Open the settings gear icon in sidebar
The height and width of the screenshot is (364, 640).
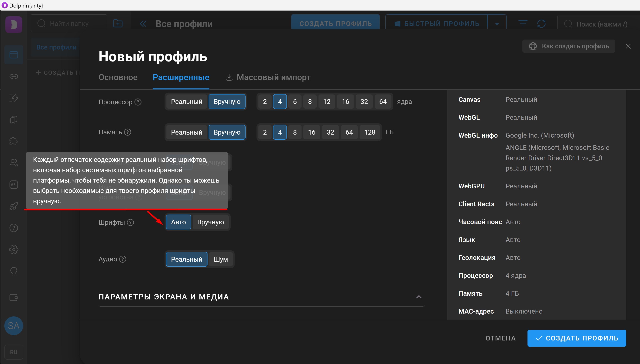(x=14, y=250)
